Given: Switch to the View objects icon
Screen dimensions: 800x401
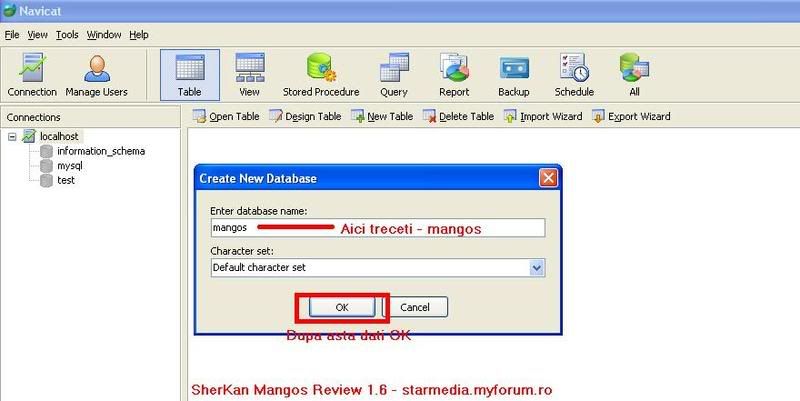Looking at the screenshot, I should tap(248, 75).
